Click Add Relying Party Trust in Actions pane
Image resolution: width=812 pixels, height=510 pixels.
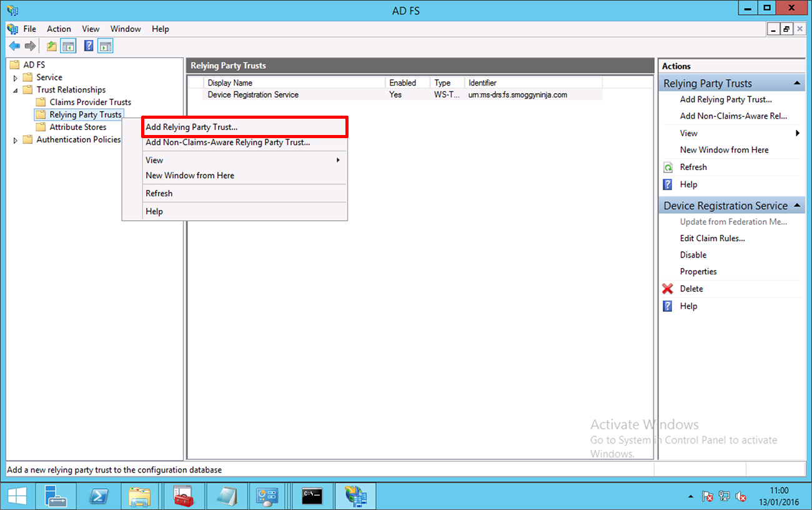pyautogui.click(x=726, y=99)
